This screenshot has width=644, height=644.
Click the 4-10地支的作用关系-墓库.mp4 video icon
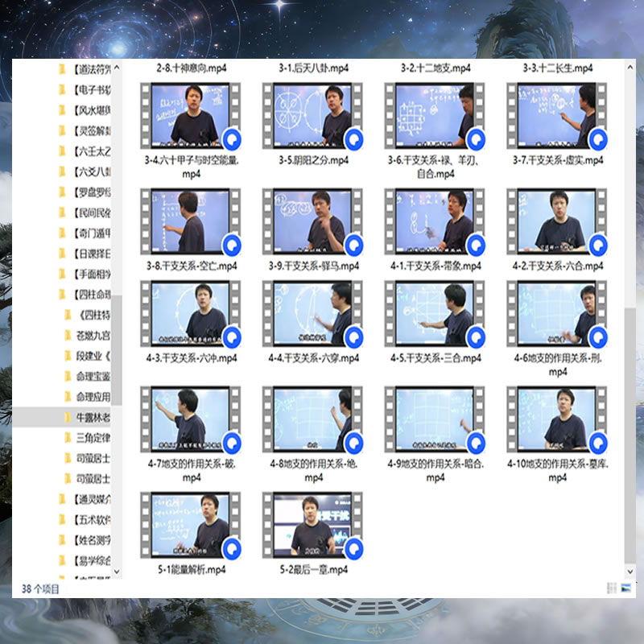pyautogui.click(x=557, y=419)
